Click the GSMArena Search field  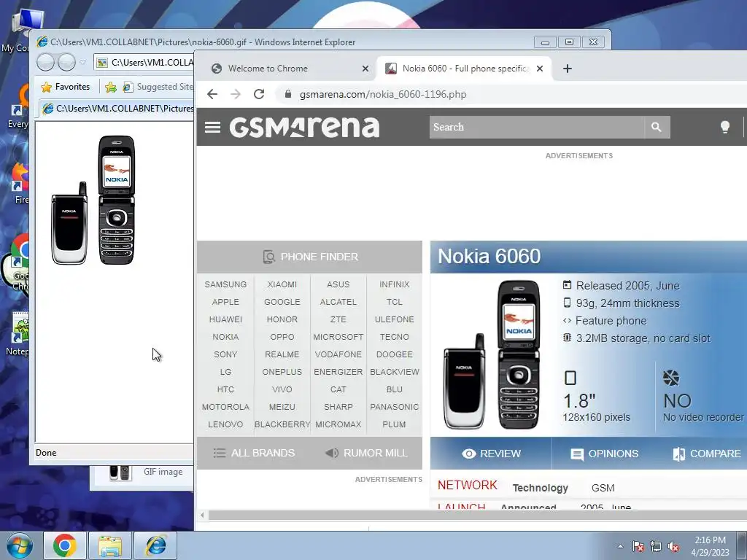point(537,127)
